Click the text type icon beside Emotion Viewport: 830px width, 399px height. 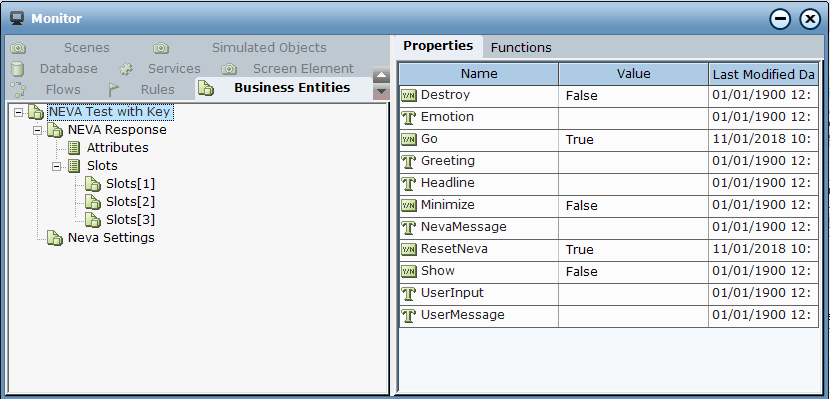click(409, 117)
